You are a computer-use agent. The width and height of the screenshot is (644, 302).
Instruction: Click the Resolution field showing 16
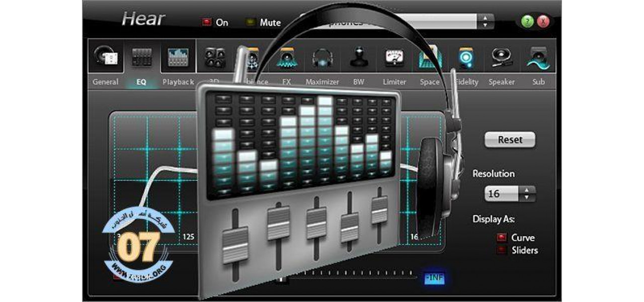(x=502, y=194)
